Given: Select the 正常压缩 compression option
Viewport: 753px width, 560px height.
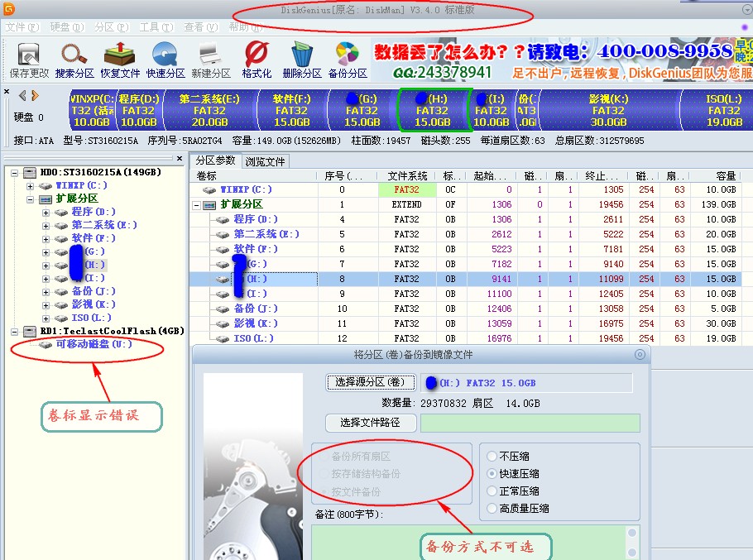Looking at the screenshot, I should click(x=513, y=491).
